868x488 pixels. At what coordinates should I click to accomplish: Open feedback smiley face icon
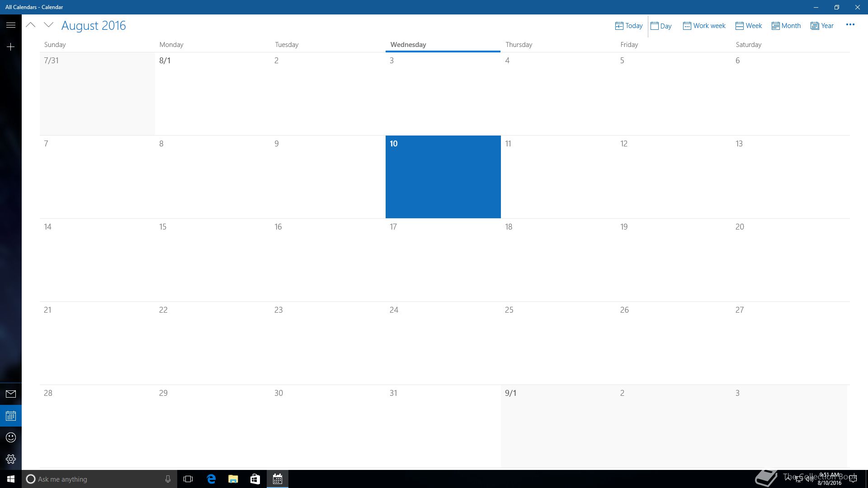[x=11, y=437]
